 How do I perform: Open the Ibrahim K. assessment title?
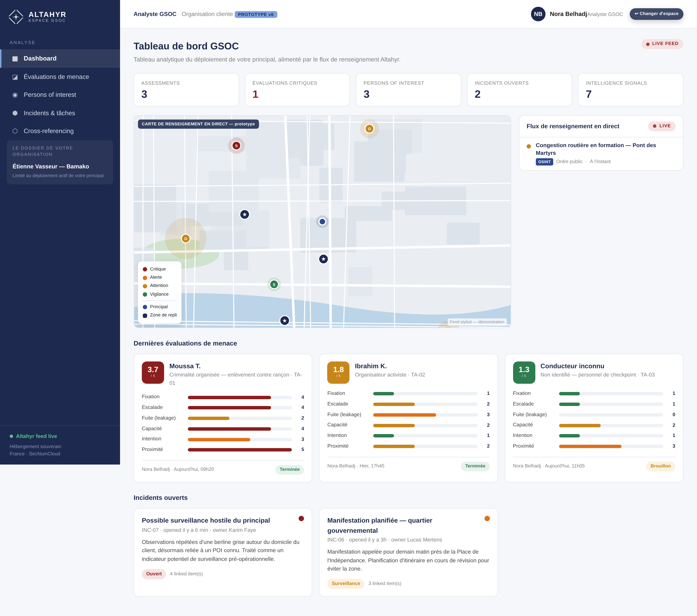tap(371, 366)
